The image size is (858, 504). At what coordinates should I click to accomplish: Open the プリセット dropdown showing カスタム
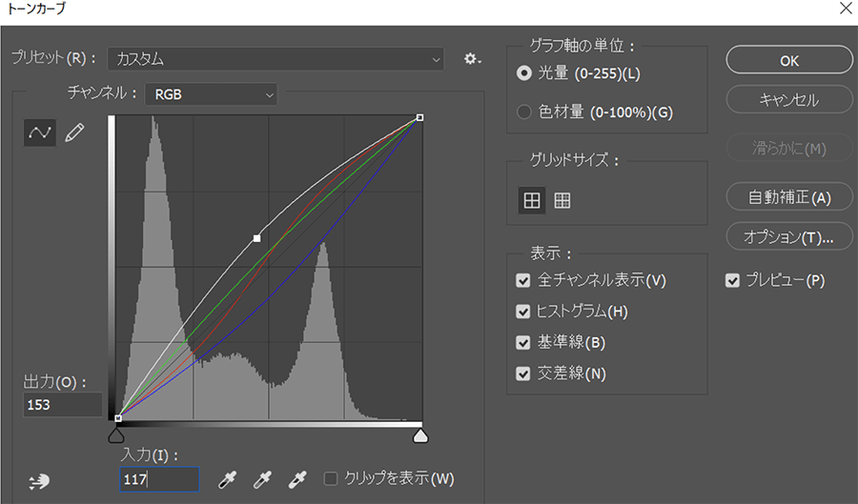tap(276, 58)
